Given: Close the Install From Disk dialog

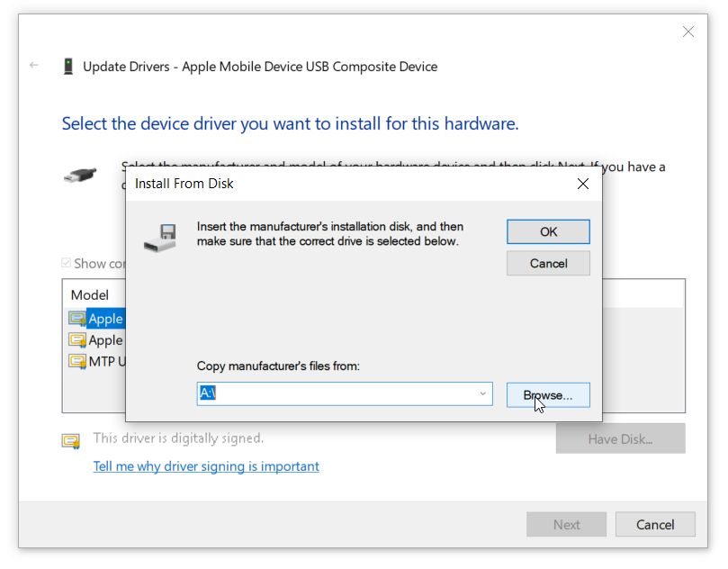Looking at the screenshot, I should click(582, 184).
